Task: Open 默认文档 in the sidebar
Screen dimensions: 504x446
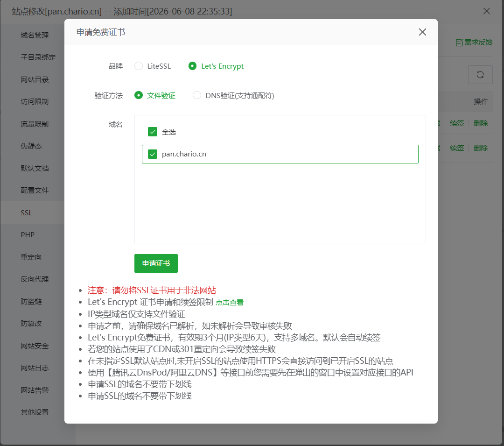Action: [35, 168]
